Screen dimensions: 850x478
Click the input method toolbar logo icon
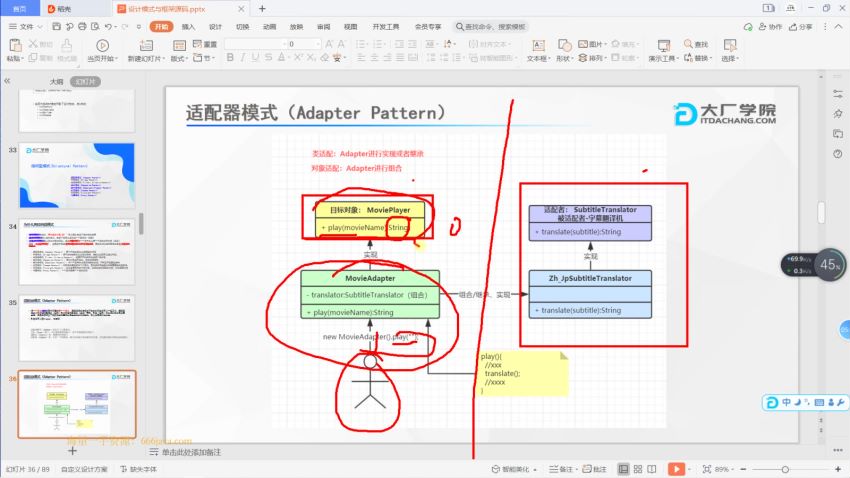771,402
